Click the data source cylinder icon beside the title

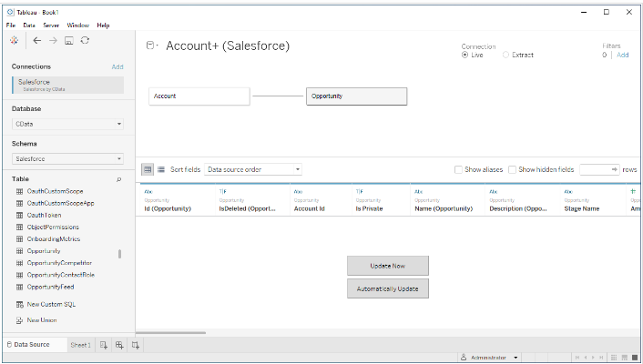pos(150,45)
